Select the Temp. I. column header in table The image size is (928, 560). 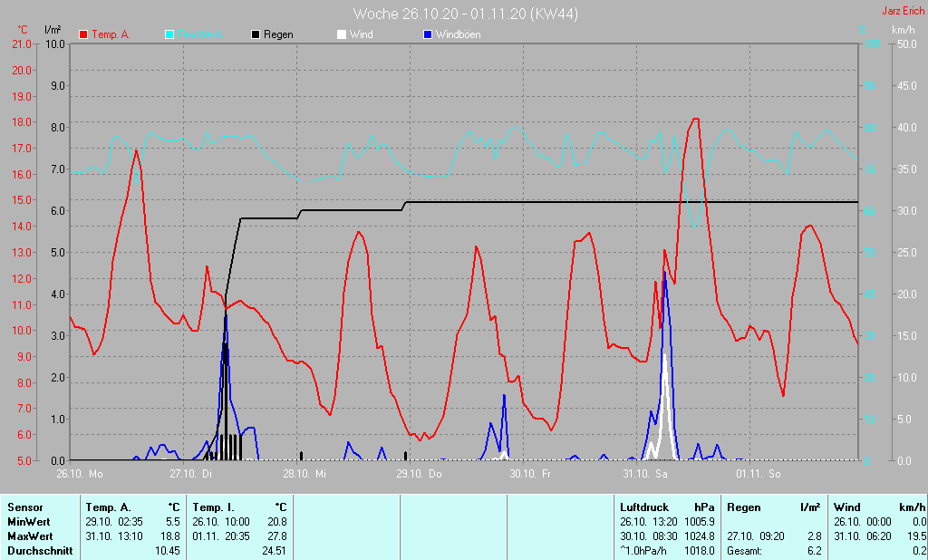pyautogui.click(x=214, y=507)
